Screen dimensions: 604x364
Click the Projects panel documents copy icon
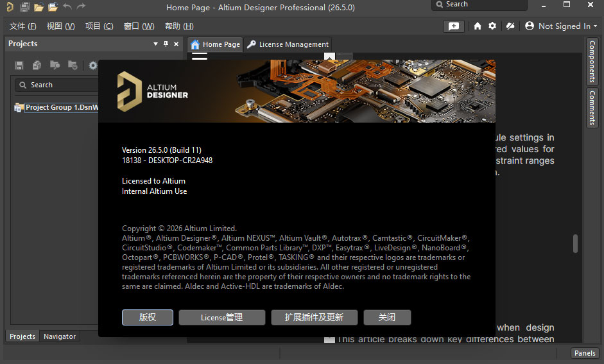(x=37, y=65)
